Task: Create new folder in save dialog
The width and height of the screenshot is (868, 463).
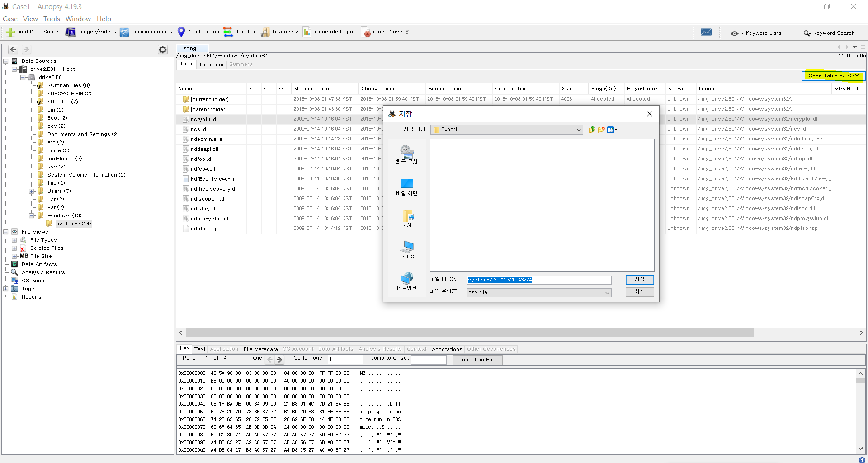Action: click(x=601, y=130)
